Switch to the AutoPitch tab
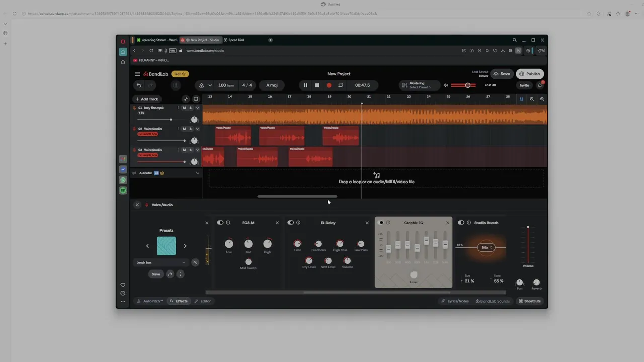 tap(149, 301)
